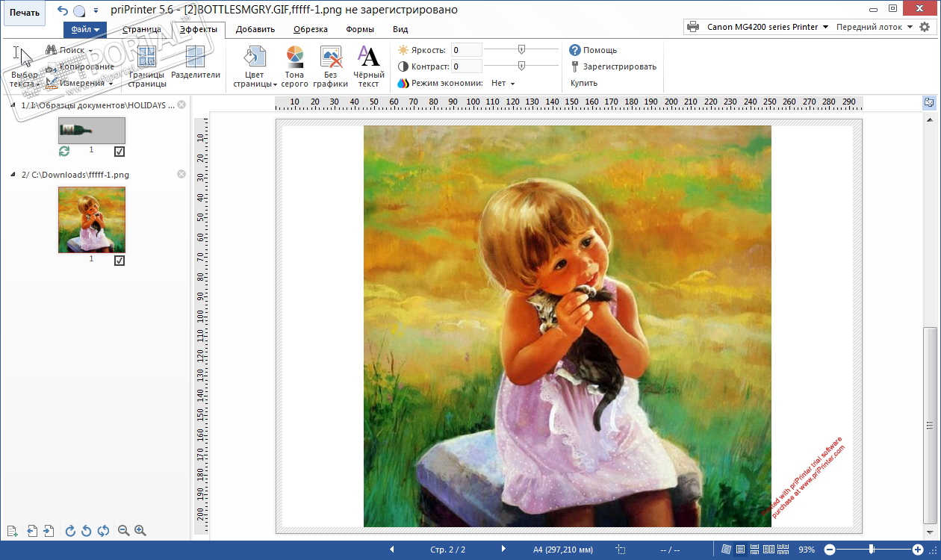Viewport: 941px width, 560px height.
Task: Switch to continuous page view mode
Action: [x=754, y=550]
